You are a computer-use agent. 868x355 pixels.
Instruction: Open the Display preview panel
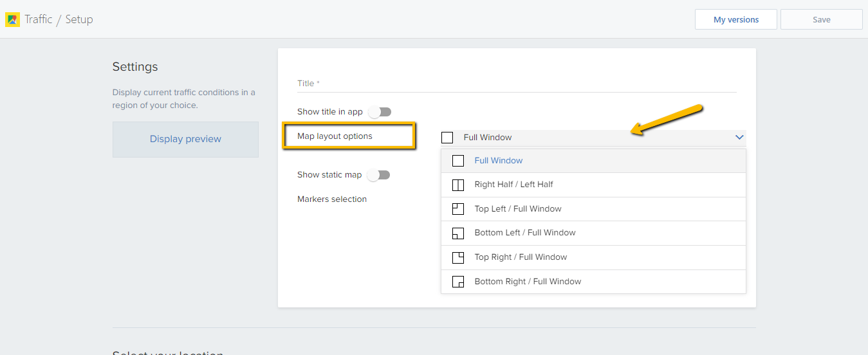tap(185, 139)
